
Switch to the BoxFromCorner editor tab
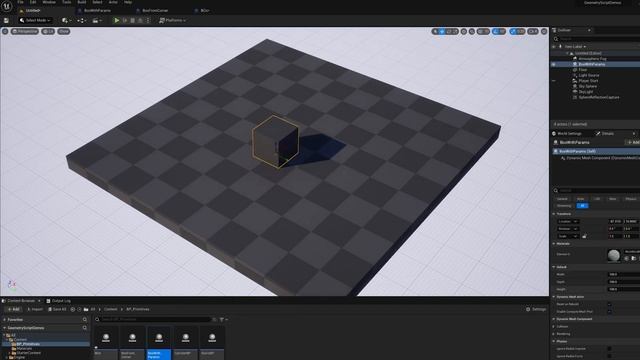pos(155,11)
